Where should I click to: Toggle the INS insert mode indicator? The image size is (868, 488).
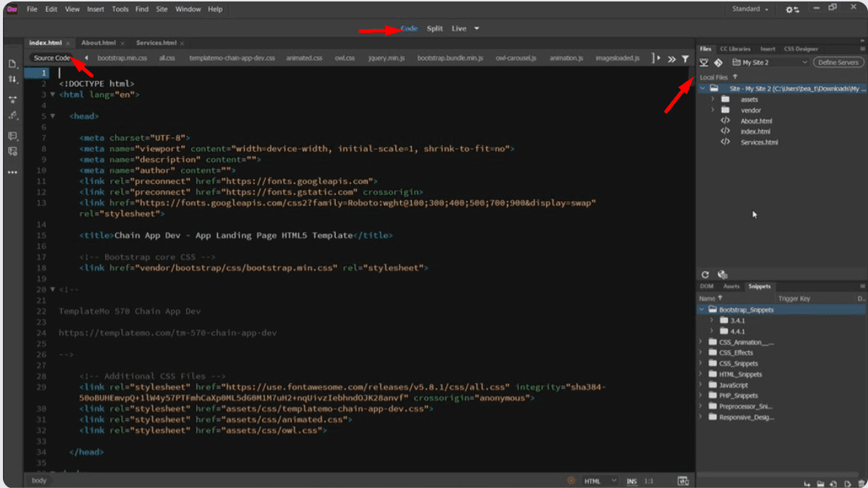(631, 481)
